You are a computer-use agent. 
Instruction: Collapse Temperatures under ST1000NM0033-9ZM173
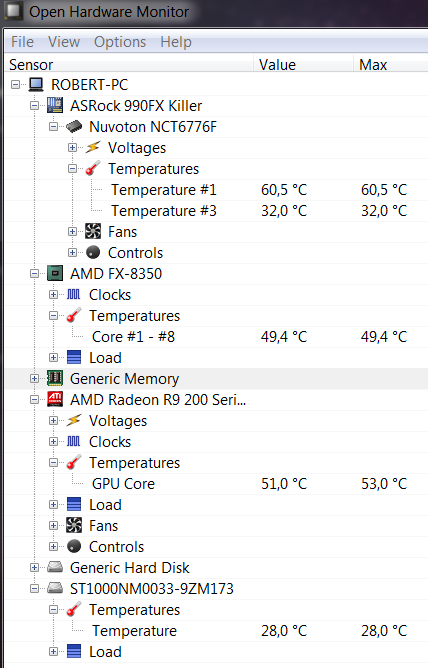pos(53,609)
